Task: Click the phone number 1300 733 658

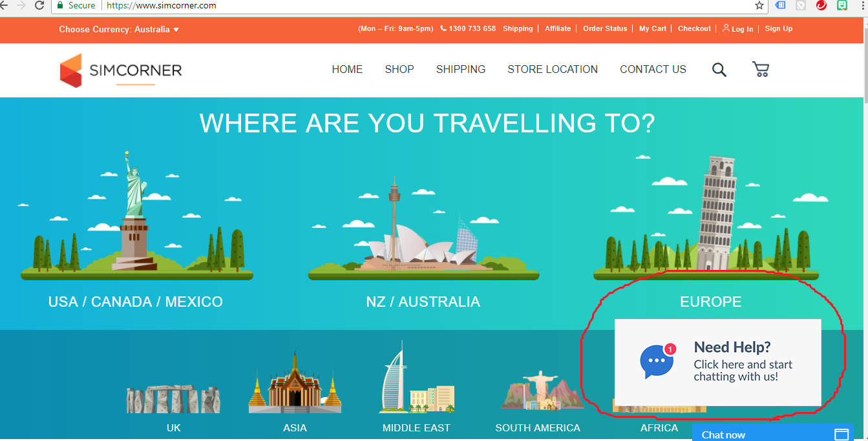Action: point(472,28)
